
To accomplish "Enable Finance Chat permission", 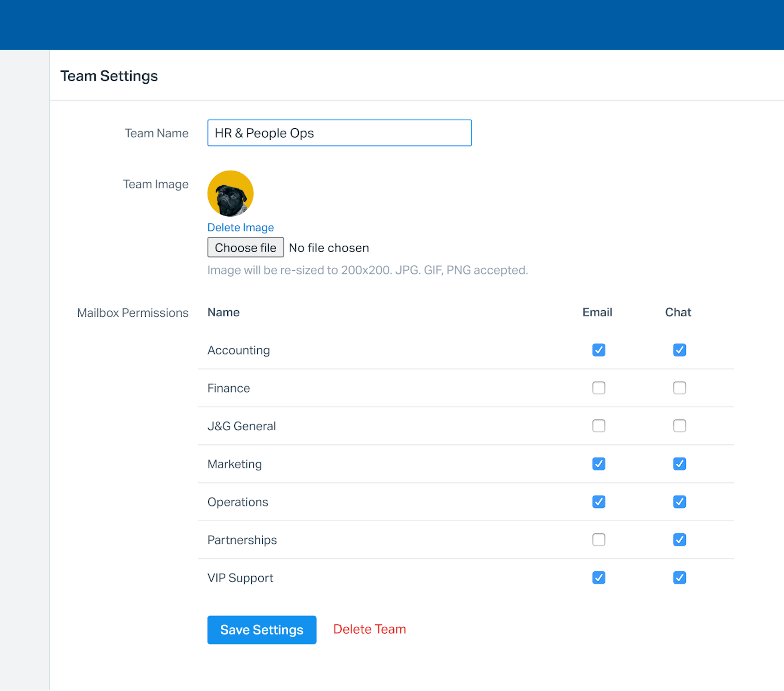I will tap(679, 388).
